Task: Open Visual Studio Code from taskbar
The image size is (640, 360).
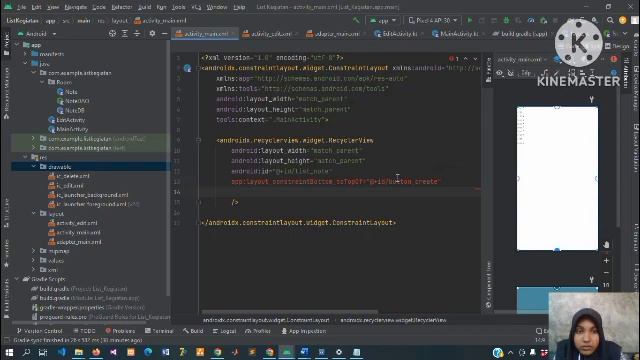Action: coord(61,352)
